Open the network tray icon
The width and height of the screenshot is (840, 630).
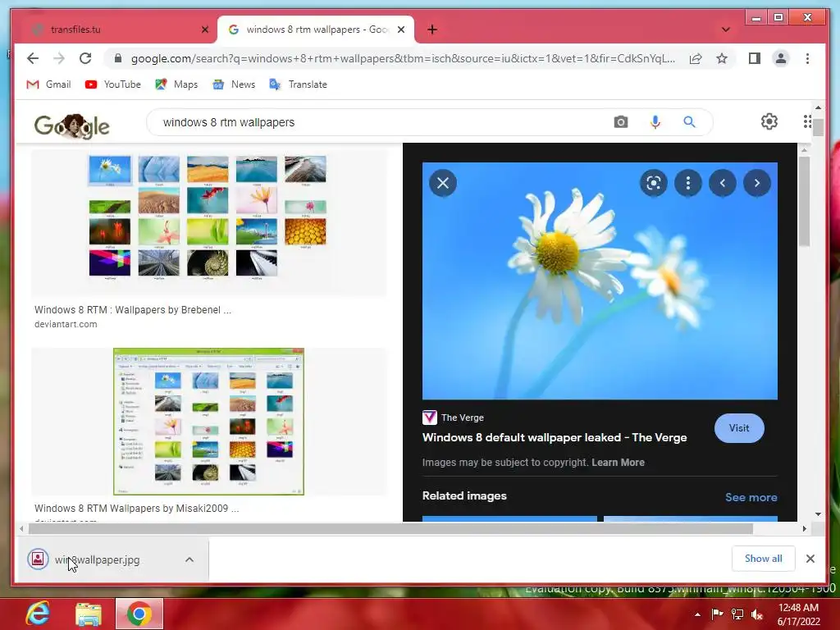(x=737, y=614)
